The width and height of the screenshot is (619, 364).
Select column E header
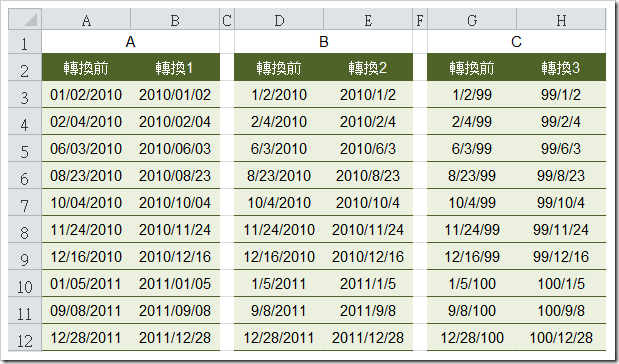click(x=368, y=19)
